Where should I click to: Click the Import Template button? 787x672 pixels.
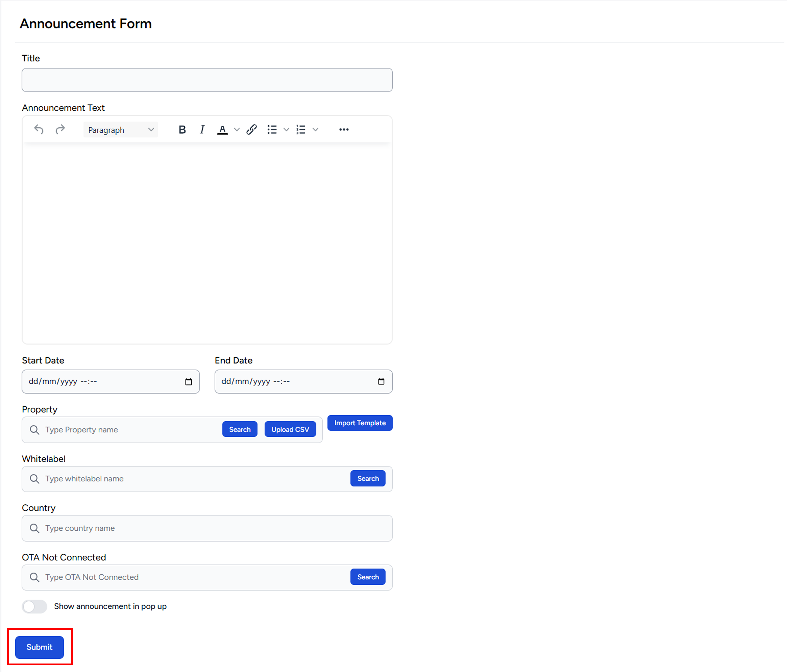(x=360, y=423)
